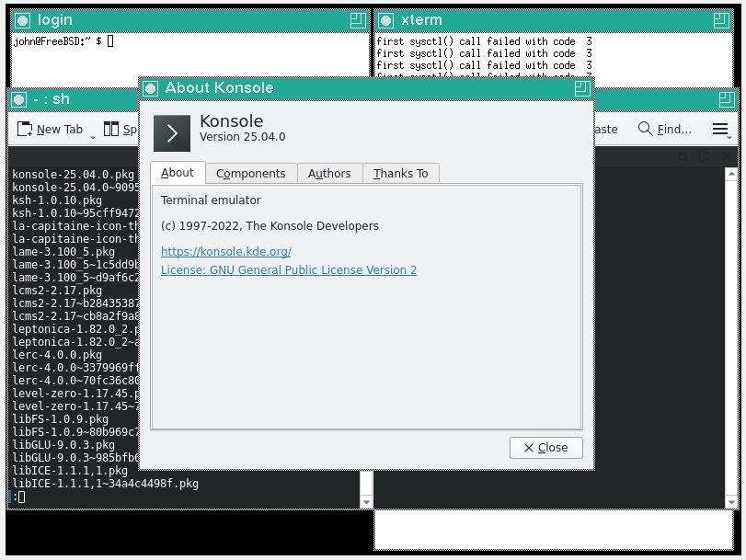Image resolution: width=746 pixels, height=560 pixels.
Task: Click the nested-squares button on About Konsole title bar
Action: 582,88
